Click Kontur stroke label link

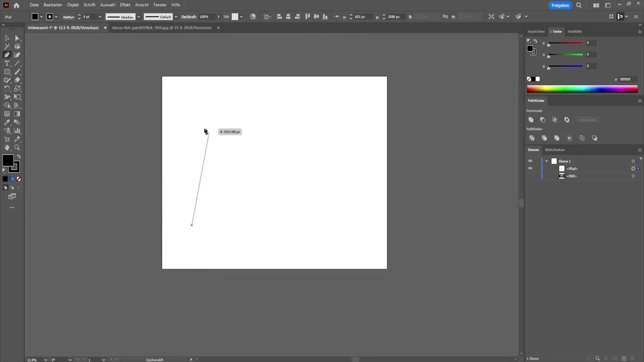(x=68, y=17)
